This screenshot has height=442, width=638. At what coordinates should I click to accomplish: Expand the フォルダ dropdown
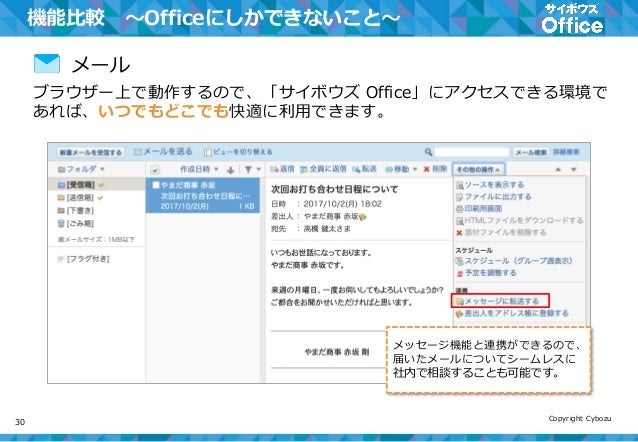coord(81,169)
